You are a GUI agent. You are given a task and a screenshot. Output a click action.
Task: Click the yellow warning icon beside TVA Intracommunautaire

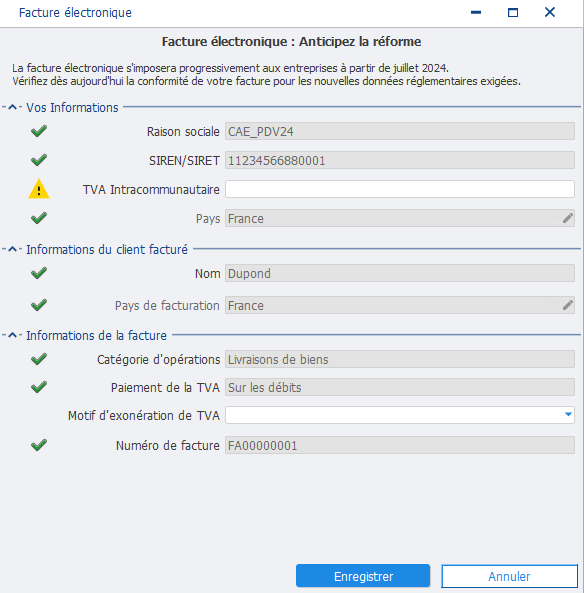click(39, 189)
